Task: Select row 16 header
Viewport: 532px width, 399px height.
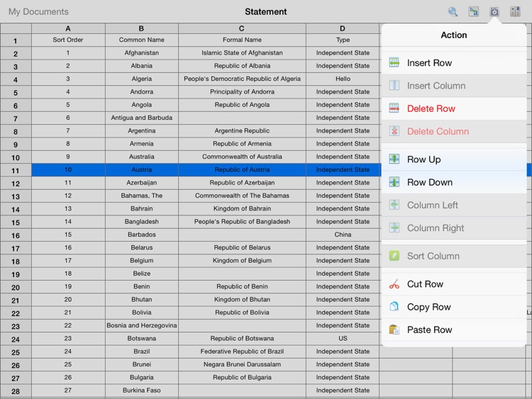Action: click(16, 235)
